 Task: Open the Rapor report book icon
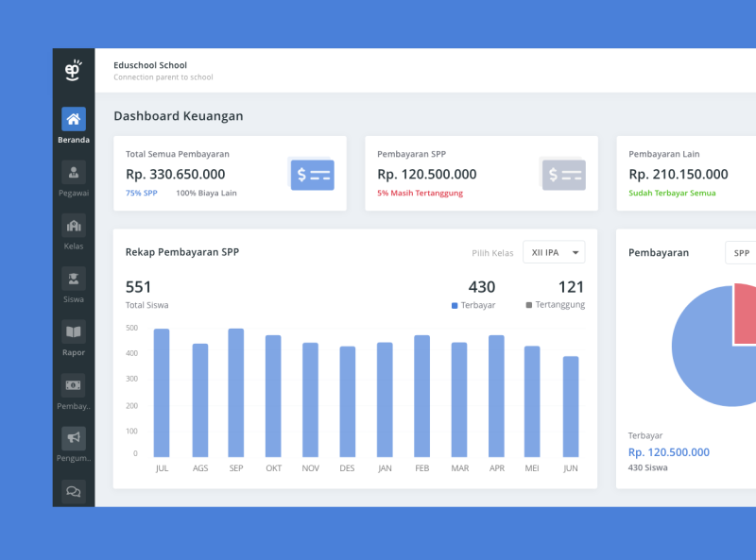tap(74, 331)
